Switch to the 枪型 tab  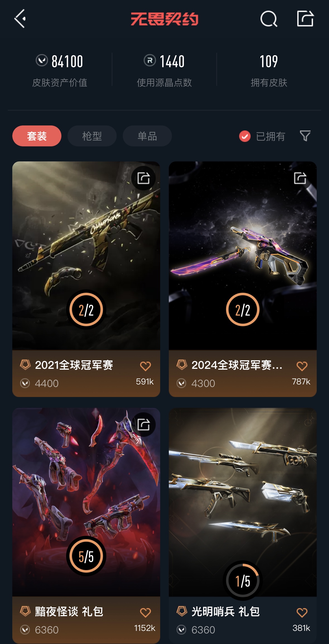(x=92, y=136)
